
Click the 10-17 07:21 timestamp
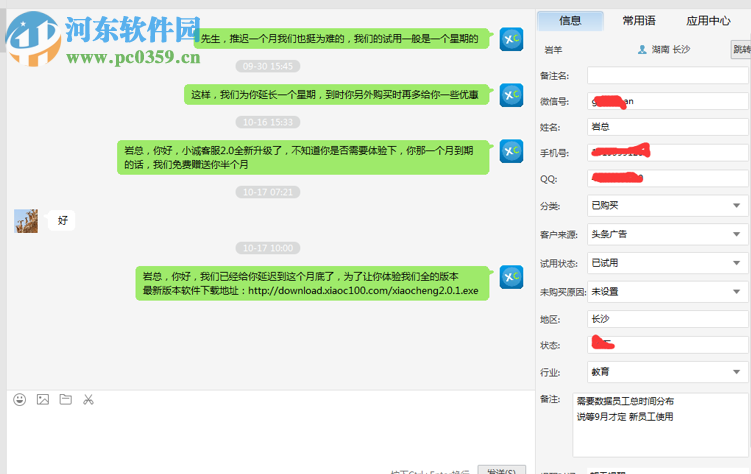(268, 192)
